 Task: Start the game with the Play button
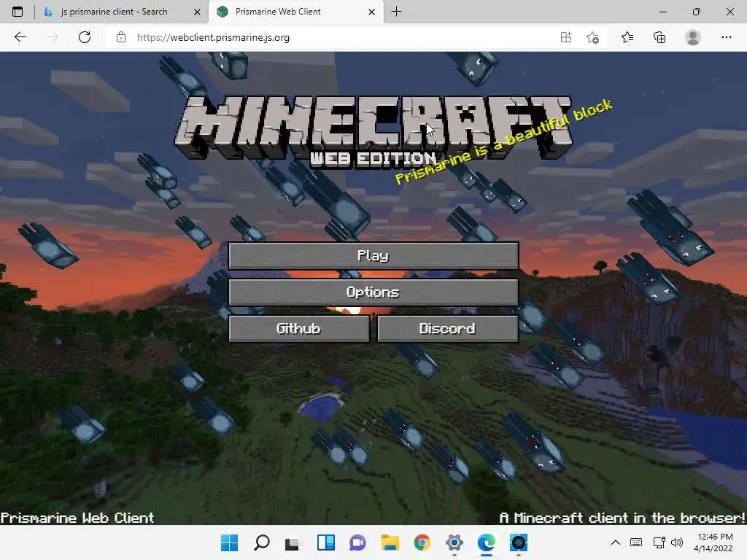tap(373, 256)
